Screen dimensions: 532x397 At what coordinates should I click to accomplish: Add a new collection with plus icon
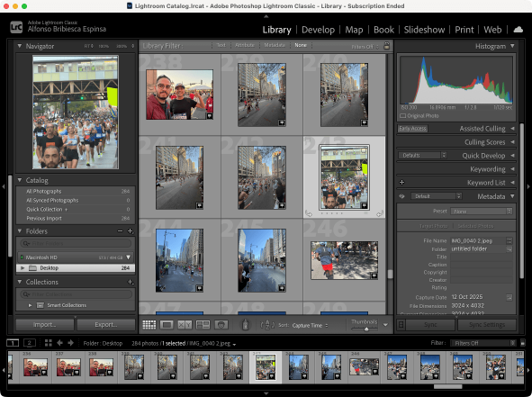tap(131, 282)
